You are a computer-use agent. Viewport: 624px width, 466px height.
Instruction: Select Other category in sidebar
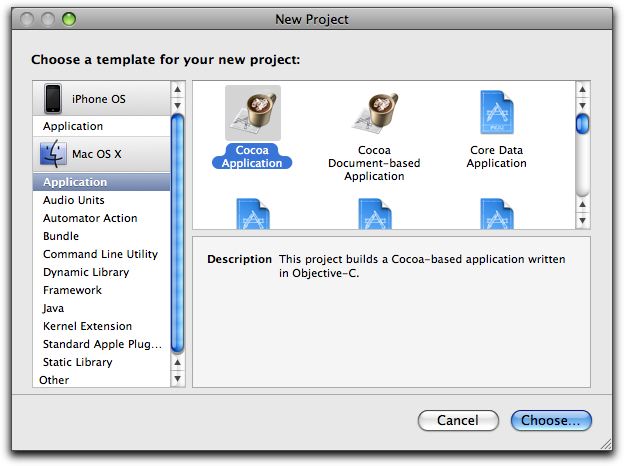click(x=102, y=380)
